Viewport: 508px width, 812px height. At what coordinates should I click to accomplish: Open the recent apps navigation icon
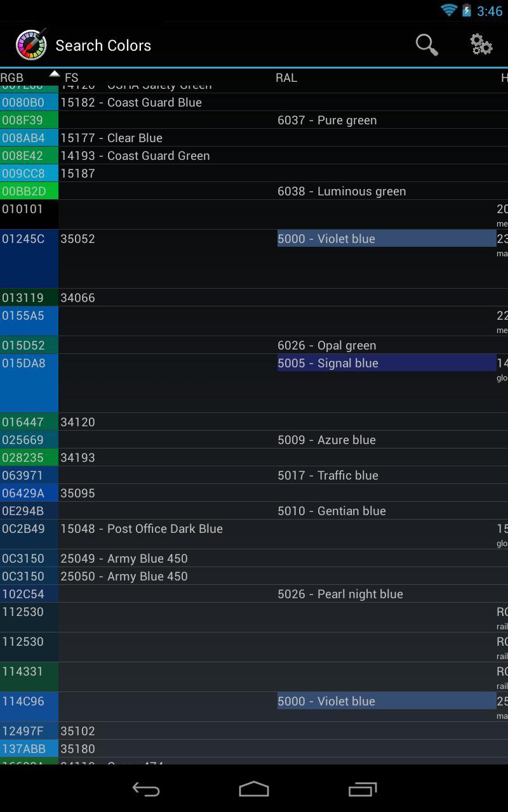363,789
